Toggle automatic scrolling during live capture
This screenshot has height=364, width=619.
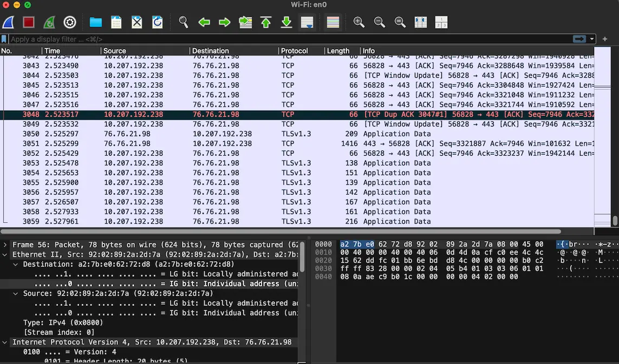click(x=307, y=22)
